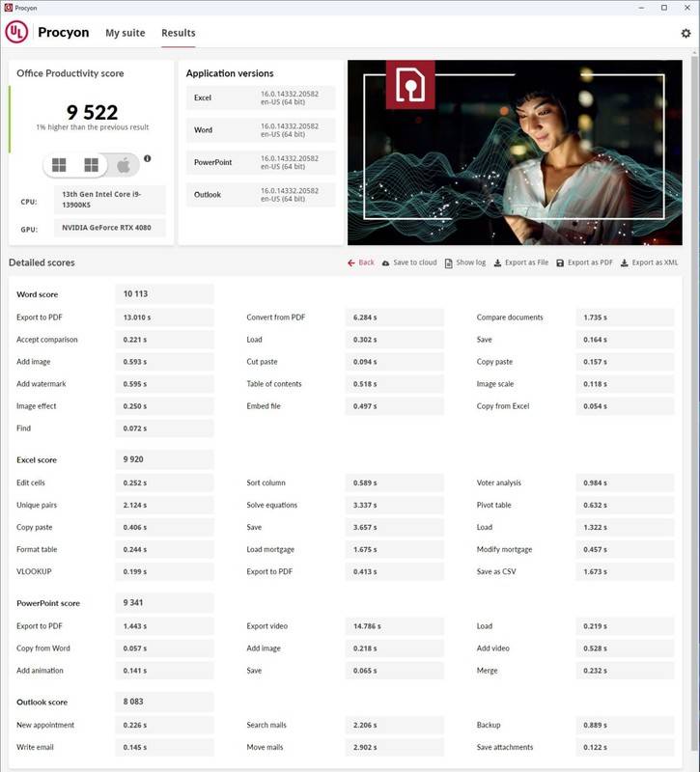
Task: Click the Compare documents label
Action: pos(510,317)
